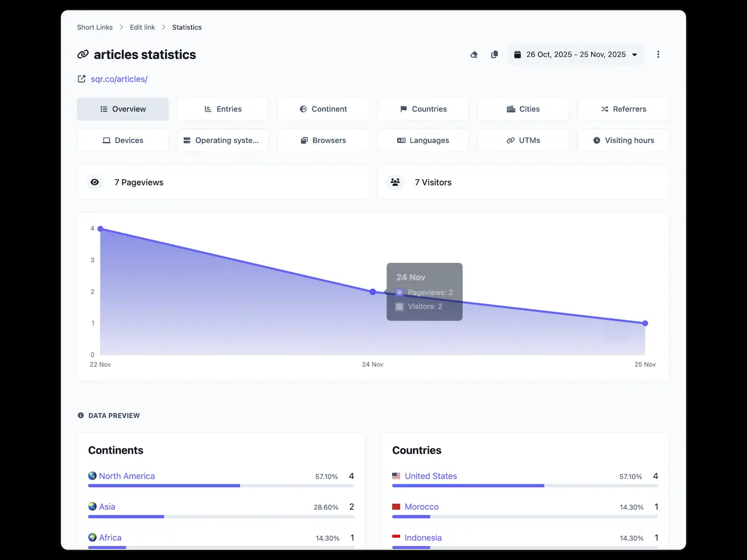Navigate to Short Links breadcrumb

[x=95, y=27]
